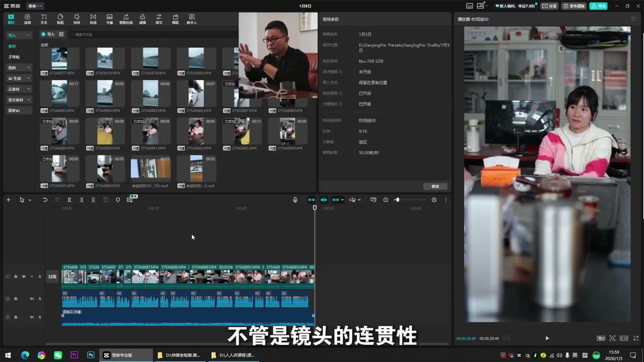Toggle main track magnet snapping

[x=311, y=200]
